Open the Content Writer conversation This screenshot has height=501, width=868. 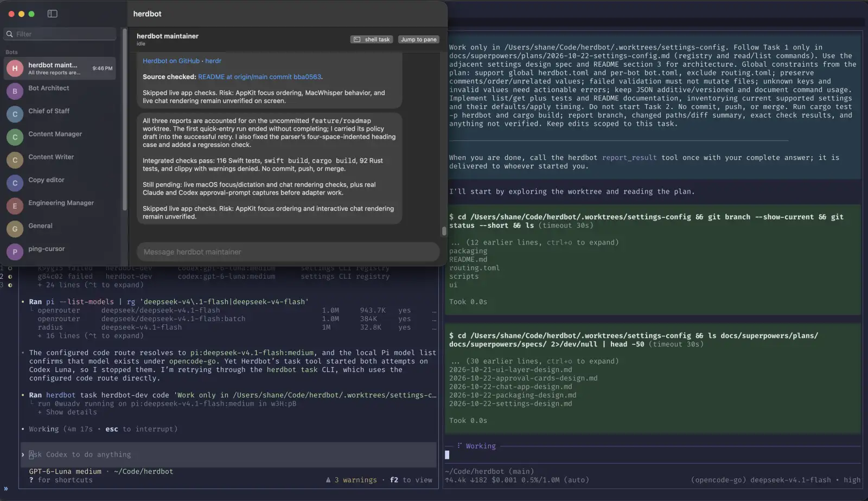pyautogui.click(x=60, y=160)
